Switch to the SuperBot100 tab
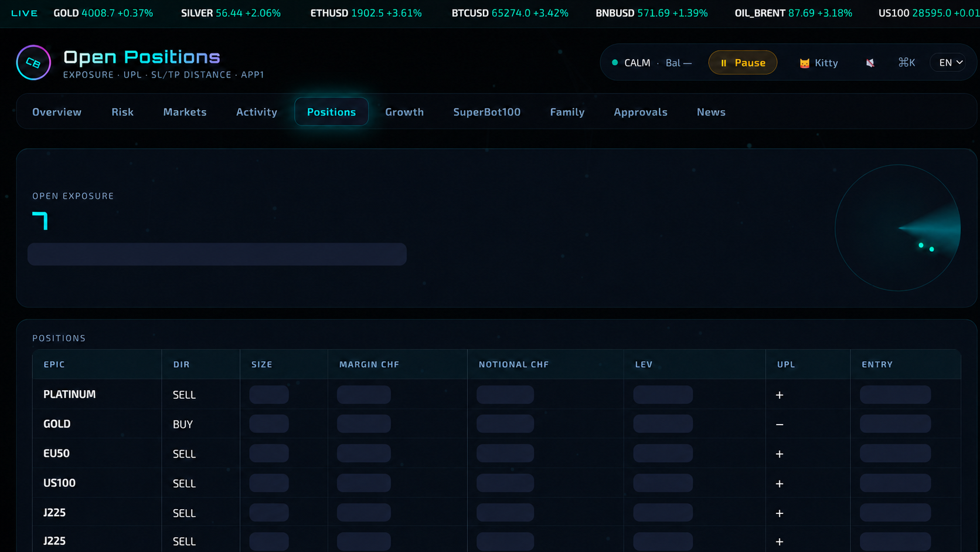Viewport: 980px width, 552px height. click(486, 112)
